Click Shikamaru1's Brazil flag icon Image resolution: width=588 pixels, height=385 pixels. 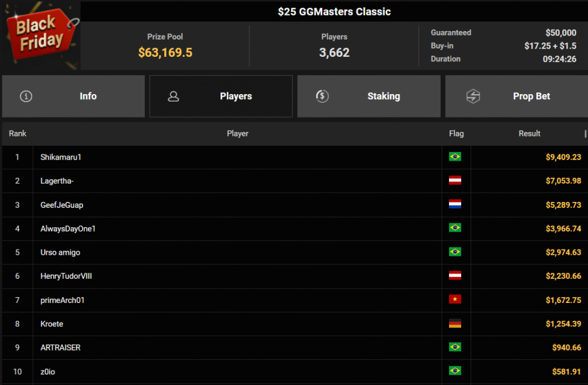click(x=455, y=157)
